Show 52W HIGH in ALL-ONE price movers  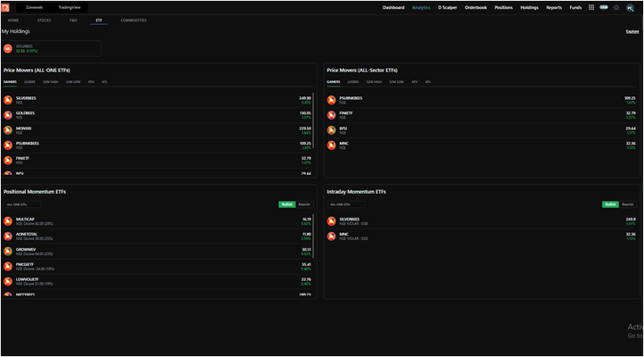click(51, 82)
